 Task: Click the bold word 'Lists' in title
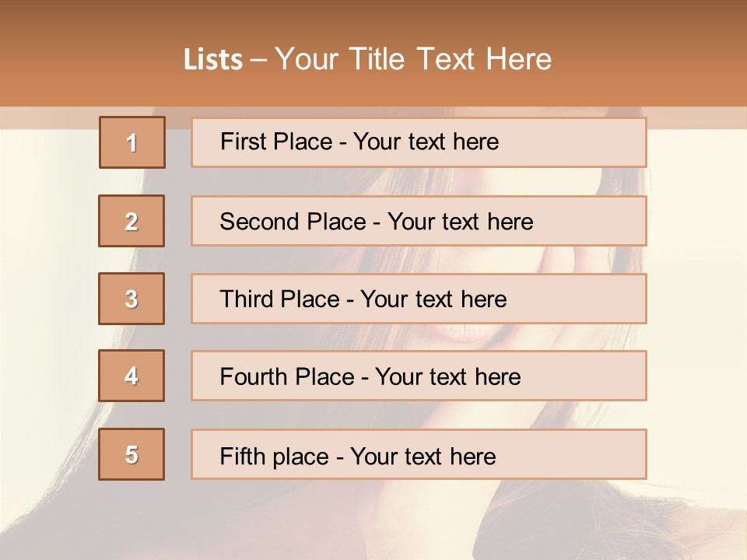pos(213,60)
